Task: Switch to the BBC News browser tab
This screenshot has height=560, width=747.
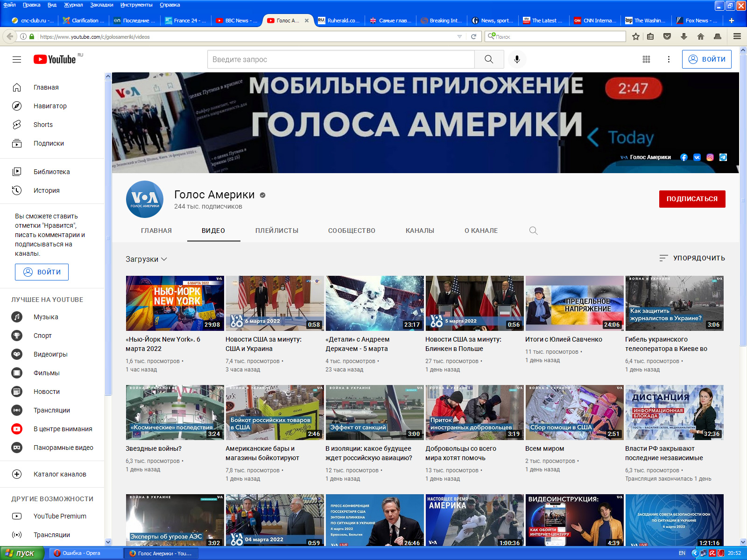Action: coord(237,21)
